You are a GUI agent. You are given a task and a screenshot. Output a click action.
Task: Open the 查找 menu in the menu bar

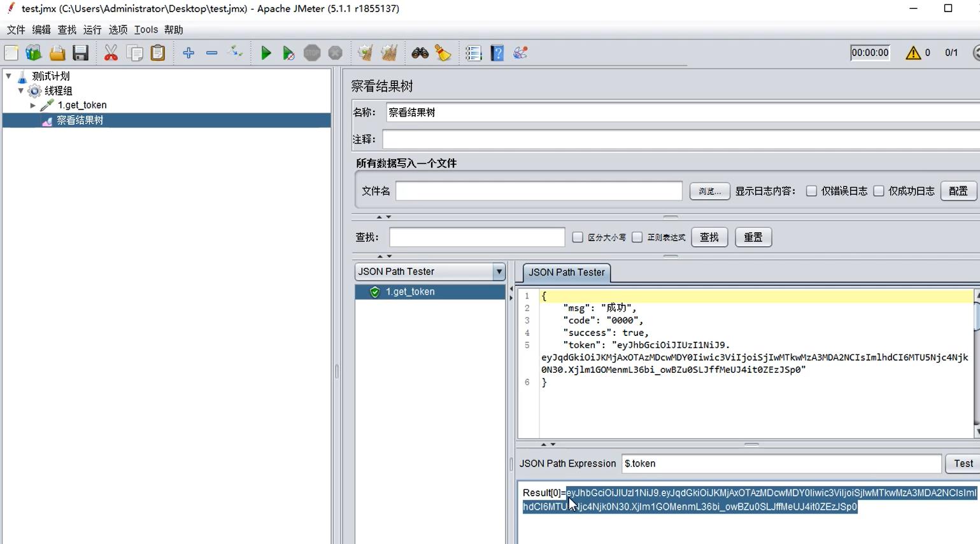[x=67, y=30]
